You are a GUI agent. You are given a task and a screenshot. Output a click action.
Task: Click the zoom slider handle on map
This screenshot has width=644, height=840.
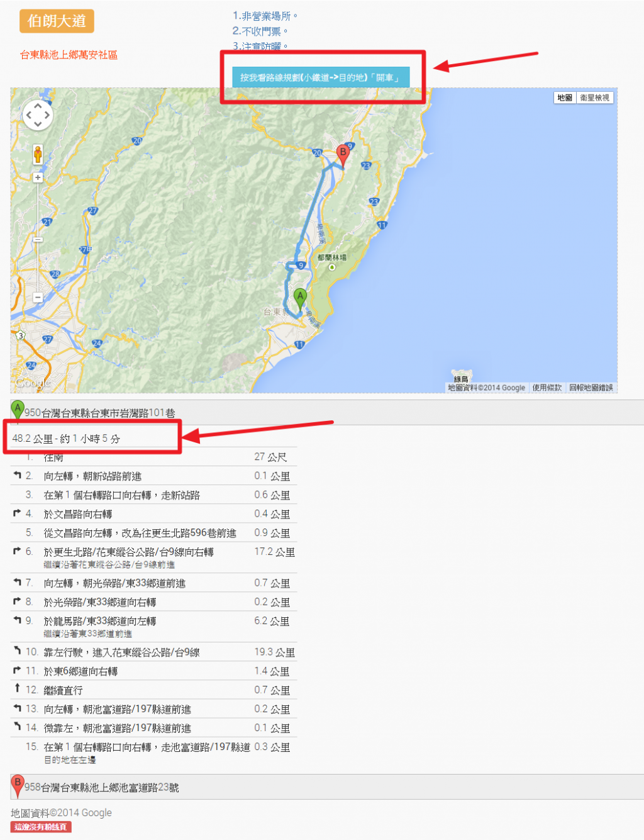[x=38, y=239]
